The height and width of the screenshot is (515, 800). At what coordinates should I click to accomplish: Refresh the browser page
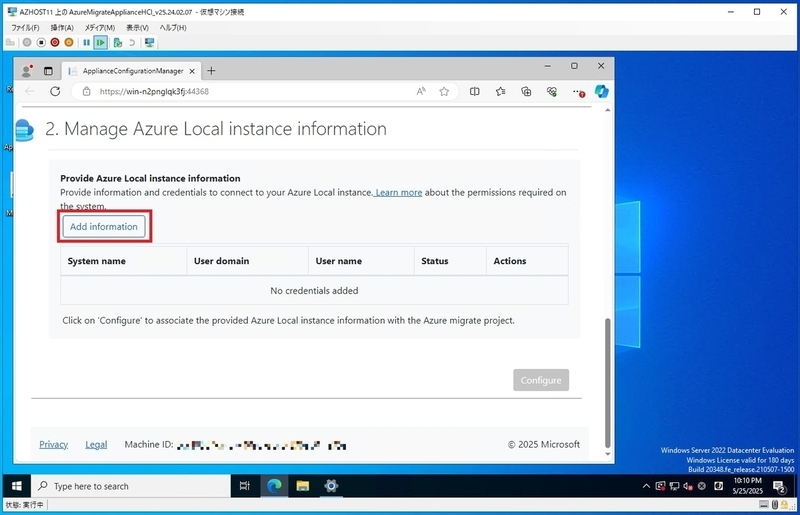(55, 91)
